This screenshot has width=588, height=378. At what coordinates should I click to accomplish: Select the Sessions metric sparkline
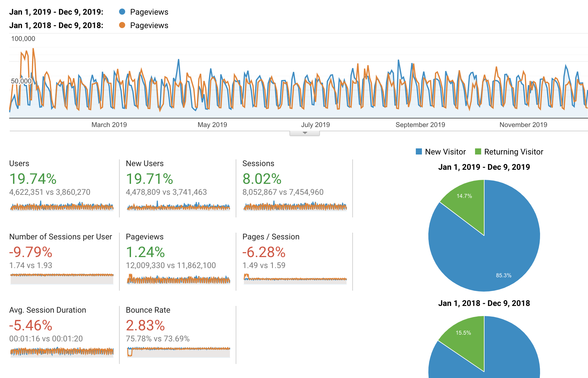pos(295,207)
